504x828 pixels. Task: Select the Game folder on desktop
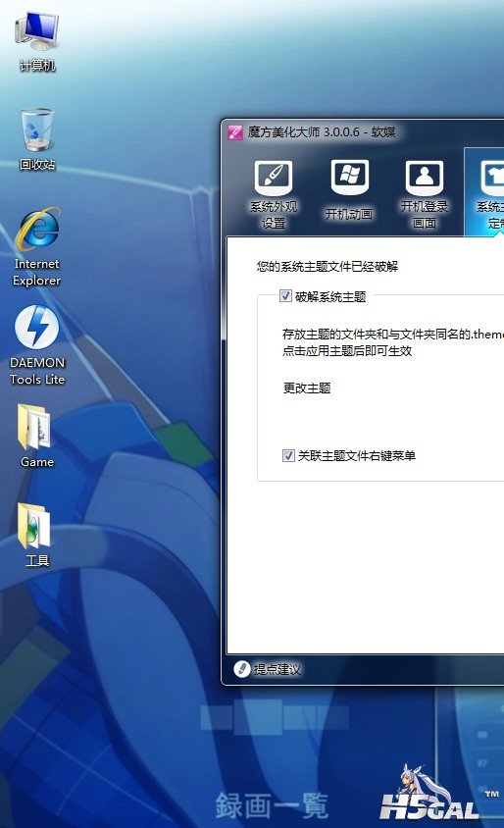coord(37,436)
